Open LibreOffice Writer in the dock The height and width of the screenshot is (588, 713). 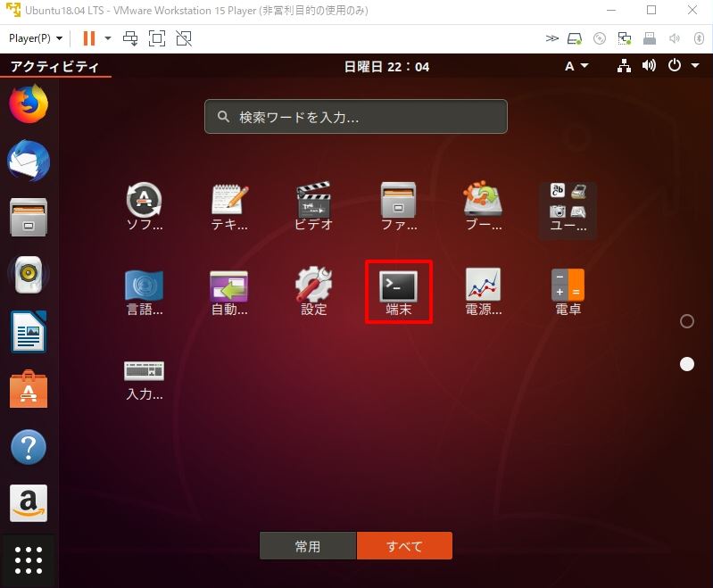coord(29,332)
